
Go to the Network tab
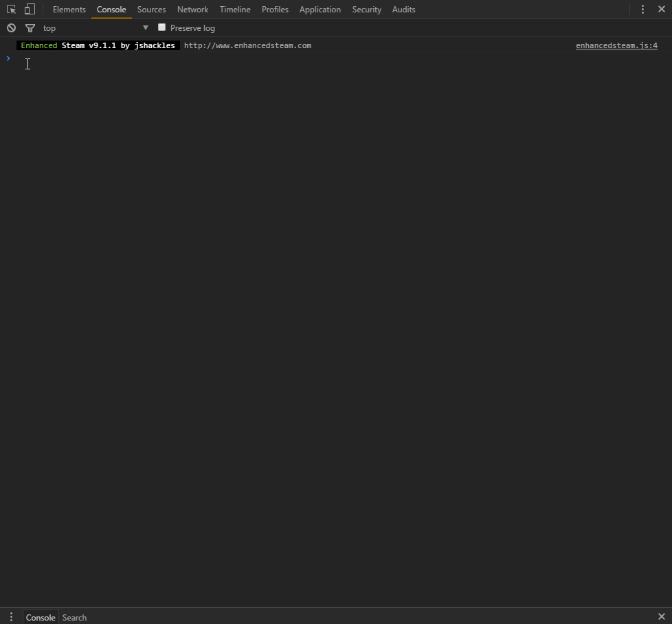point(193,10)
